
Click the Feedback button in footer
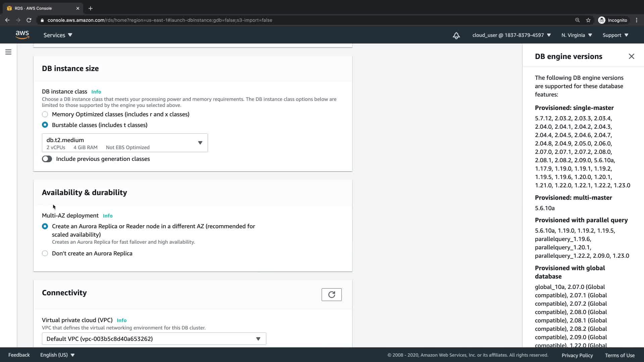tap(19, 355)
